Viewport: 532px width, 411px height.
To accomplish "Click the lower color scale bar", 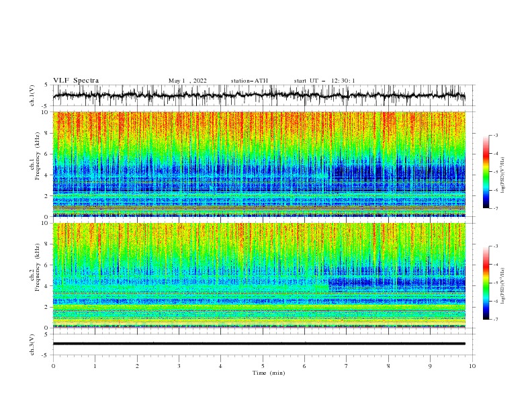I will [486, 283].
